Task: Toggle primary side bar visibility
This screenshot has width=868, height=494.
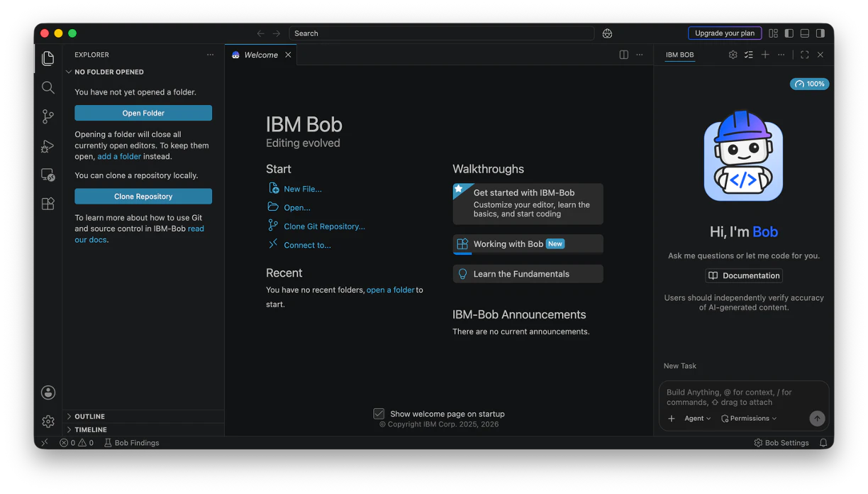Action: click(x=789, y=33)
